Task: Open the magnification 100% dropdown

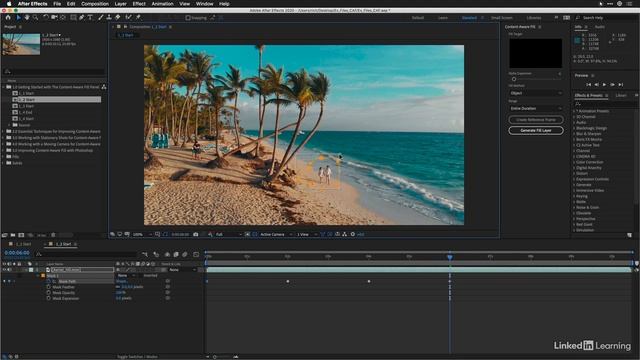Action: pyautogui.click(x=142, y=234)
